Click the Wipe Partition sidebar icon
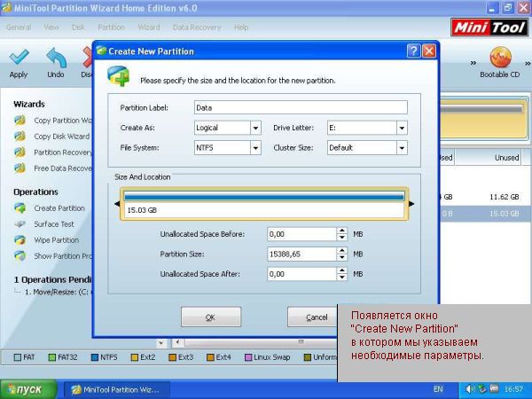532x399 pixels. pos(20,240)
